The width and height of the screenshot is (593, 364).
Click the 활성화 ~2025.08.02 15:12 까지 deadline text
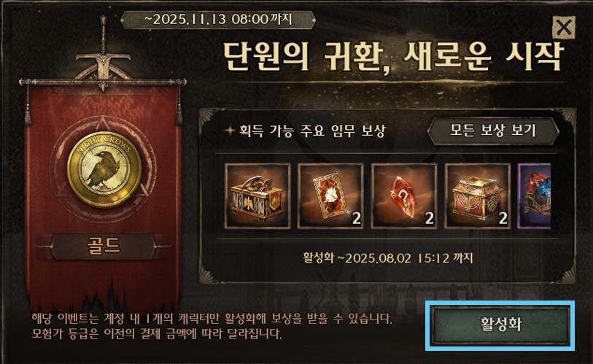point(387,258)
